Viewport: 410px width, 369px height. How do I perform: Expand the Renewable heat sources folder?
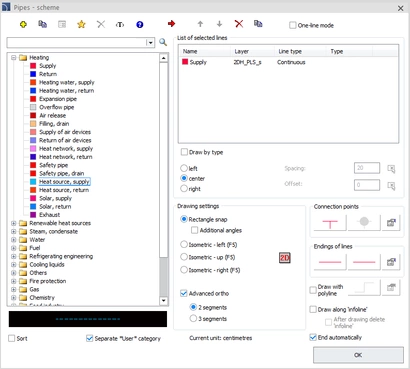[14, 223]
